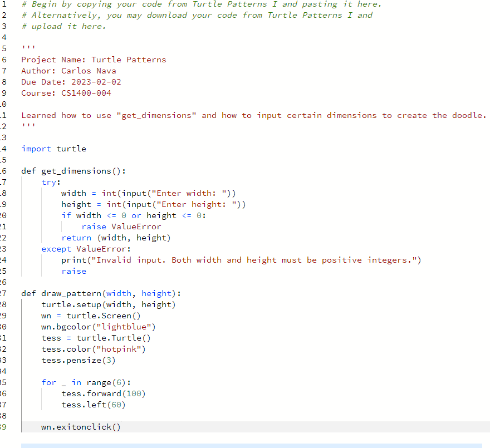Click the Author: Carlos Nava docstring line

pyautogui.click(x=68, y=70)
